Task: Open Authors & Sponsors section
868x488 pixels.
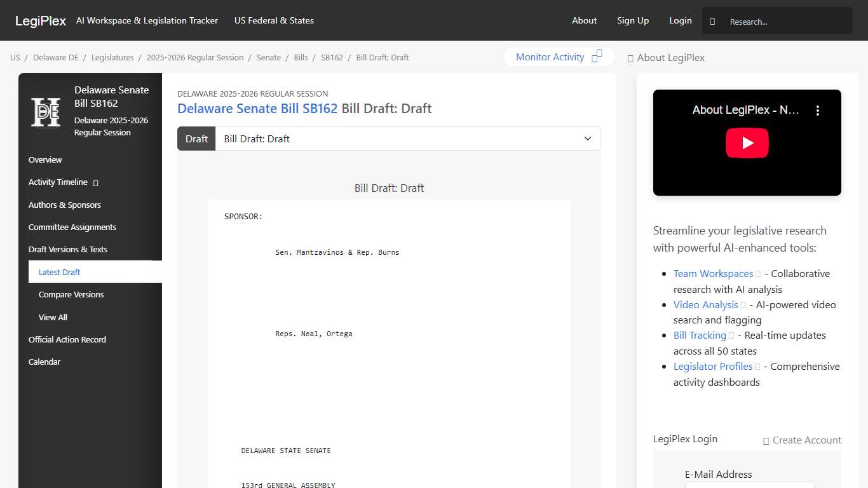Action: [65, 205]
